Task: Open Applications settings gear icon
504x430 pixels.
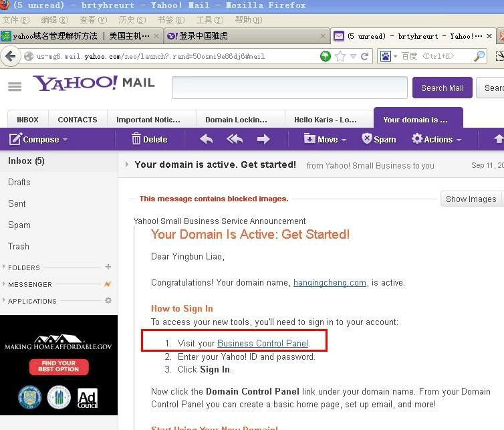Action: coord(108,300)
